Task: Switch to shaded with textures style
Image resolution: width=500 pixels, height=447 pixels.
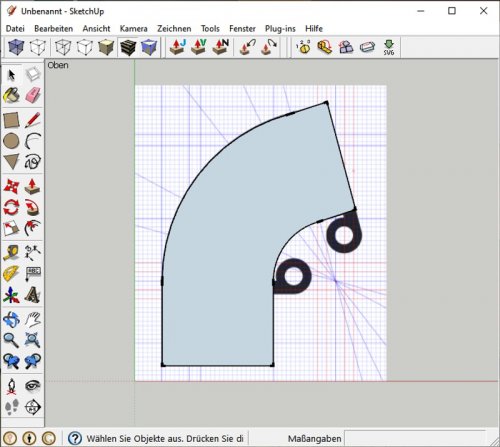Action: pos(128,47)
